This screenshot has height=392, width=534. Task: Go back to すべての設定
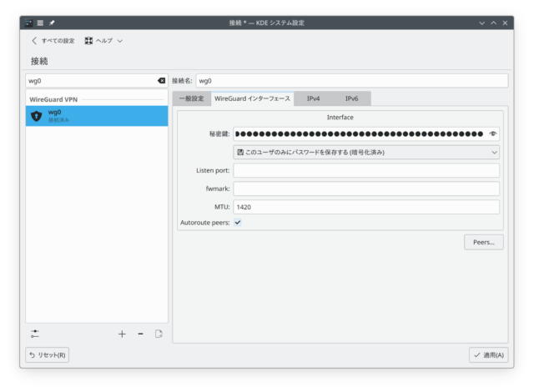tap(53, 41)
